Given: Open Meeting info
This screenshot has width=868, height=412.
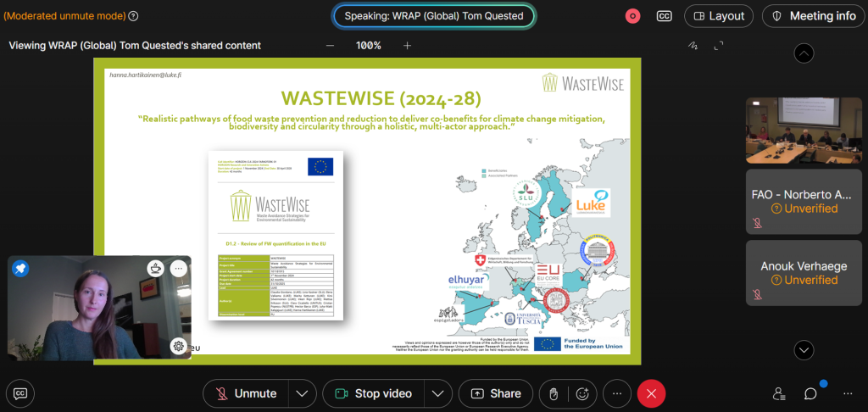Looking at the screenshot, I should pos(813,16).
